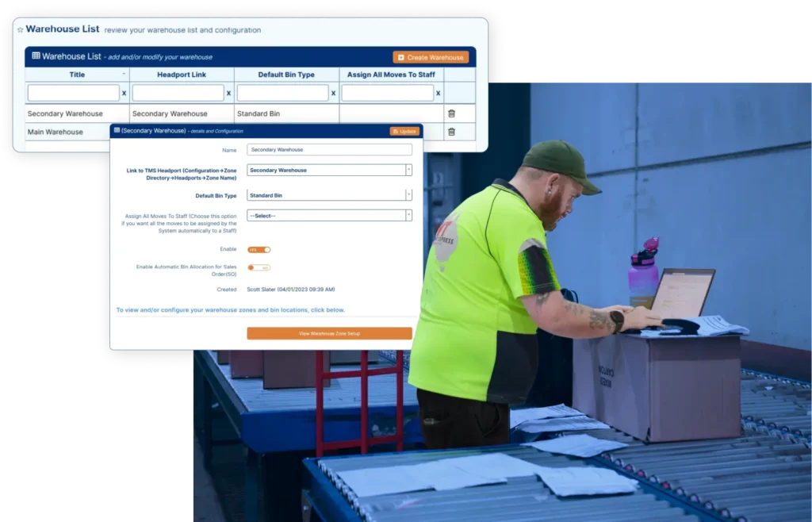The width and height of the screenshot is (812, 522).
Task: Clear the Headport Link filter x icon
Action: (228, 93)
